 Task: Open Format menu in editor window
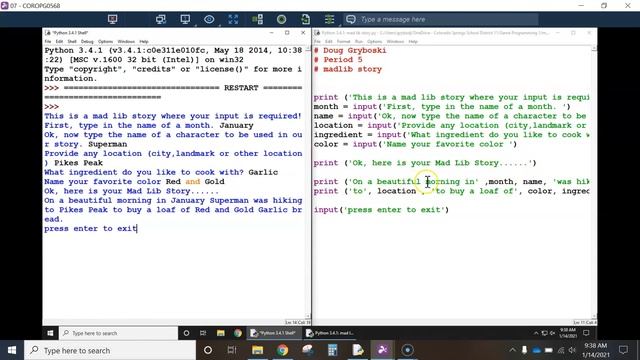click(343, 42)
